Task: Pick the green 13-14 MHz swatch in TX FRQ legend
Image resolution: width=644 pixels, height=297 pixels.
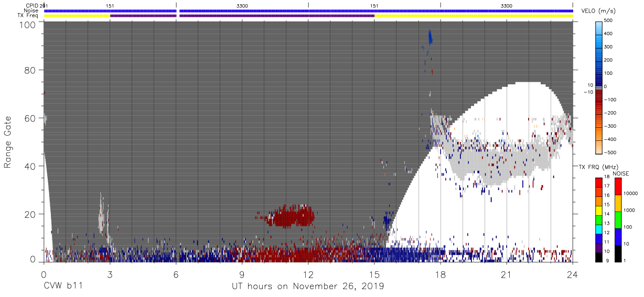Action: point(599,219)
